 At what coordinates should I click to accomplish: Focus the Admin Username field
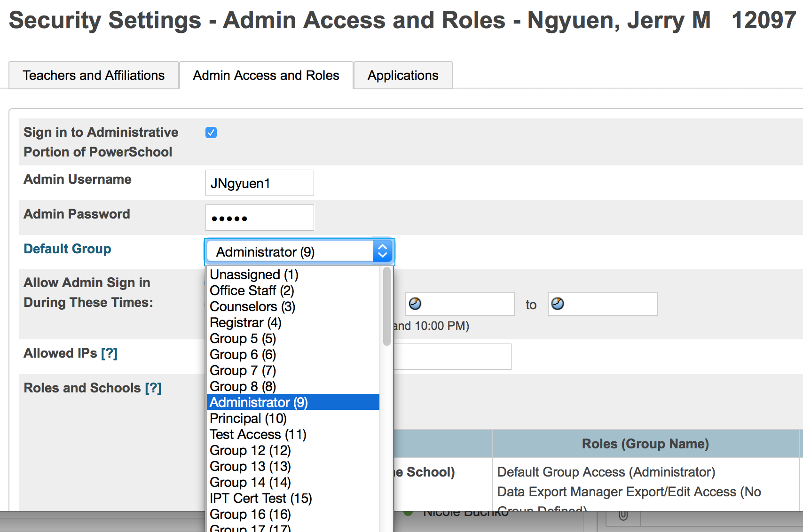260,183
